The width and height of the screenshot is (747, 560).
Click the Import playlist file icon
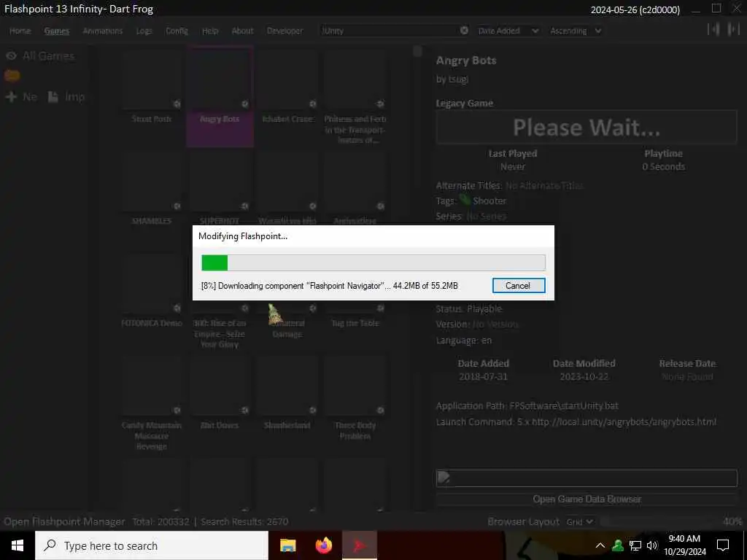53,97
